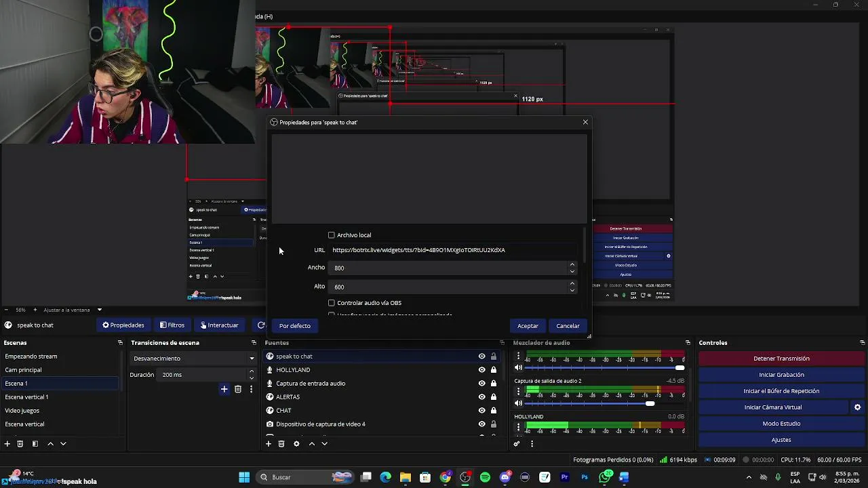Open the preview zoom dropdown arrow
The height and width of the screenshot is (488, 868).
coord(99,310)
